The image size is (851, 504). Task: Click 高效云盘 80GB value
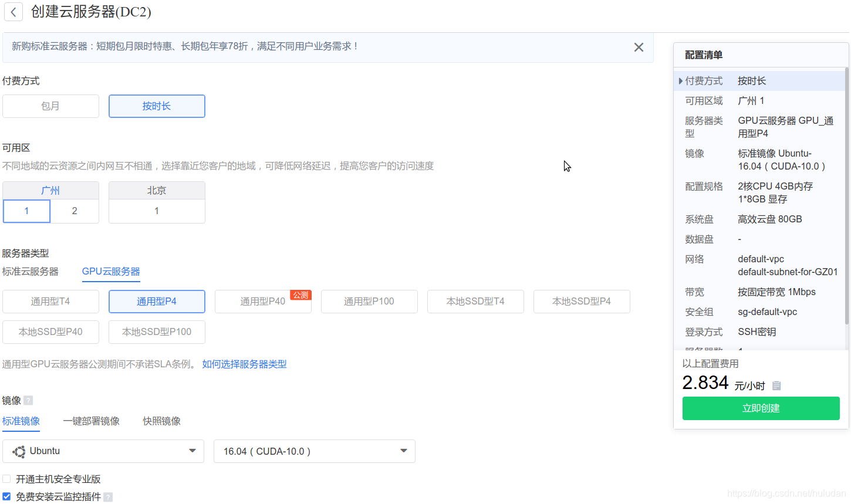point(770,219)
